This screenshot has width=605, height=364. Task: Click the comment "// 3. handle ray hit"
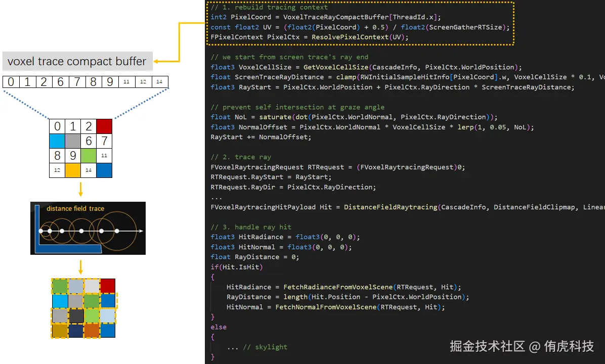251,227
